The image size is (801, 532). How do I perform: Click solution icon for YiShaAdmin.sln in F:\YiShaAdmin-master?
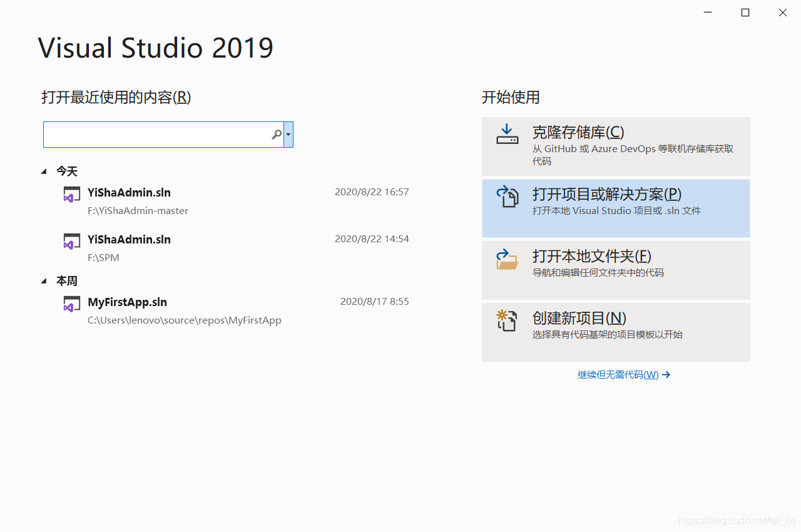coord(71,194)
